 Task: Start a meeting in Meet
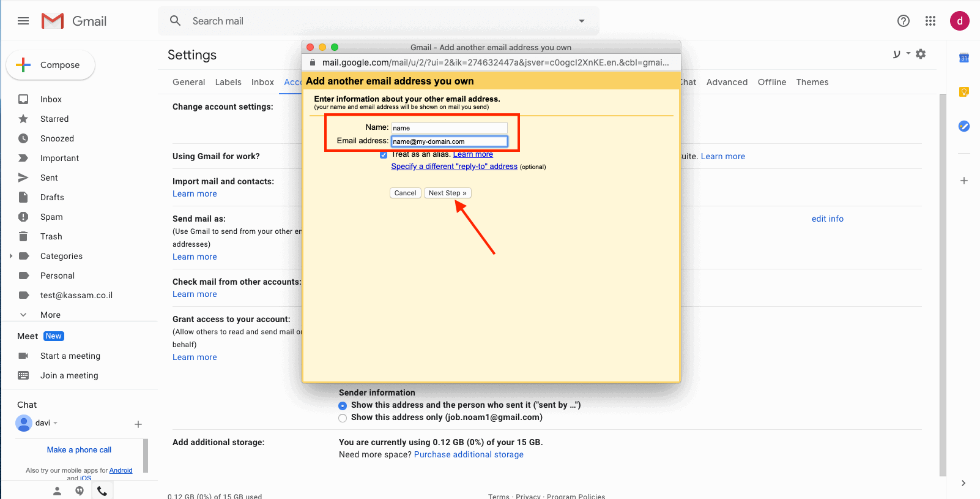pos(70,356)
